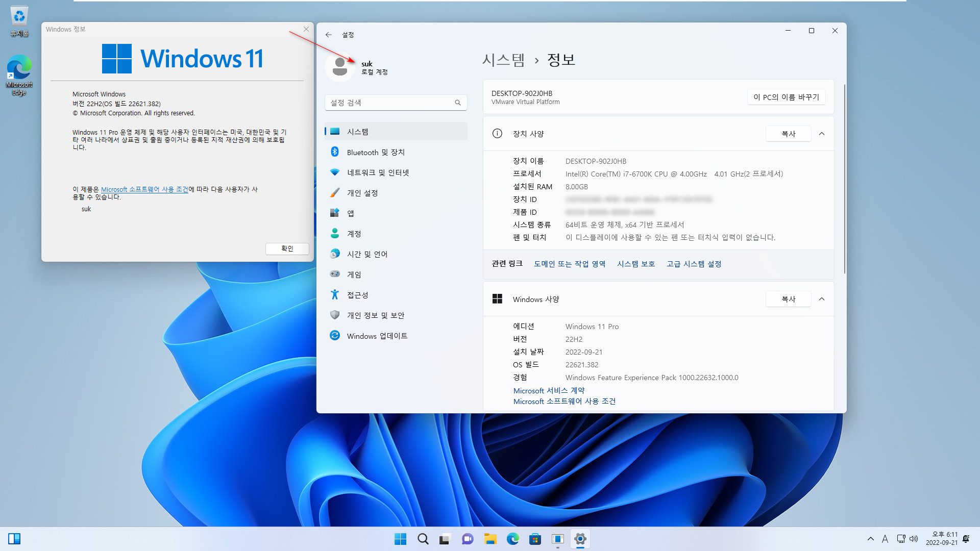Open the license terms link in Windows 정보 dialog

[144, 189]
